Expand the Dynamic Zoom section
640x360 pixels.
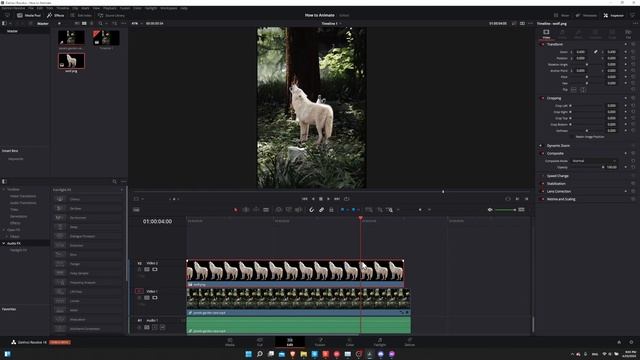(558, 145)
